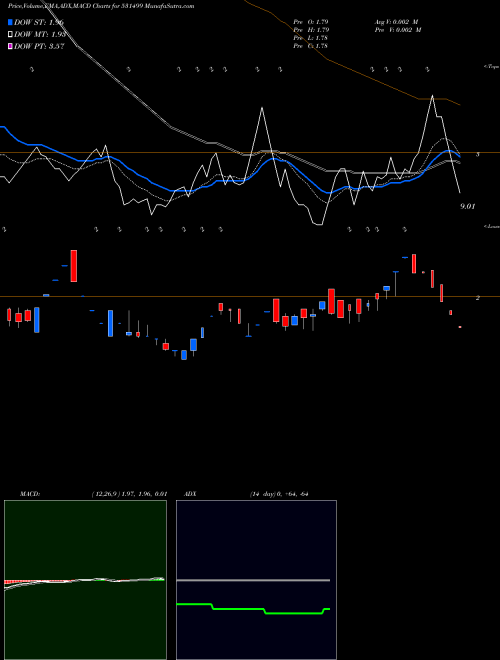Click the highest white line peak on right
500x660 pixels.
[432, 96]
